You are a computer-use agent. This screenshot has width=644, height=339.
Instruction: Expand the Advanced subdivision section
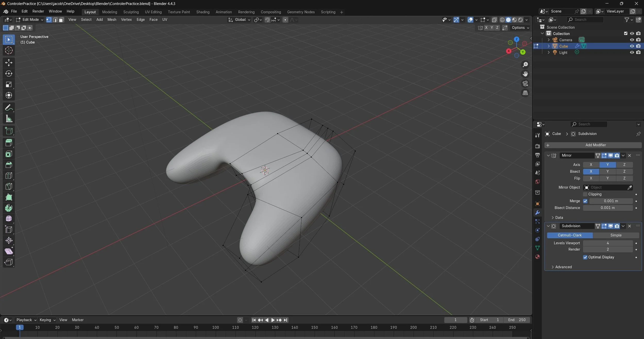[563, 267]
